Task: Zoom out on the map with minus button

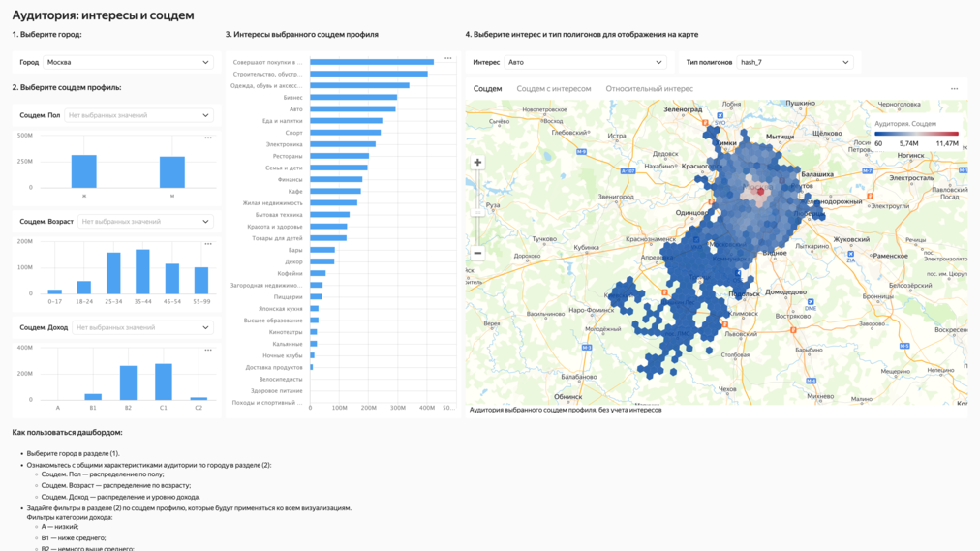Action: click(x=477, y=253)
